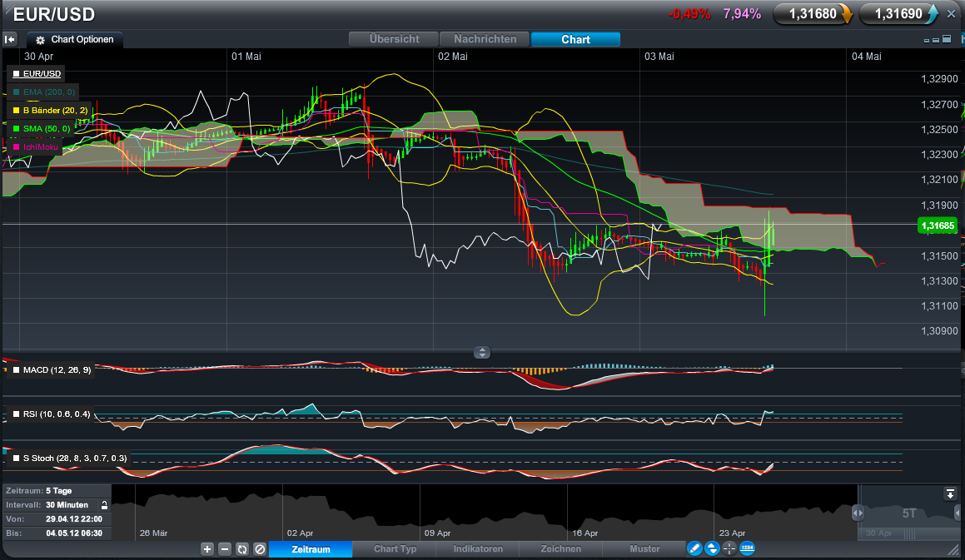Zoom out with the minus button
Image resolution: width=965 pixels, height=560 pixels.
click(225, 549)
